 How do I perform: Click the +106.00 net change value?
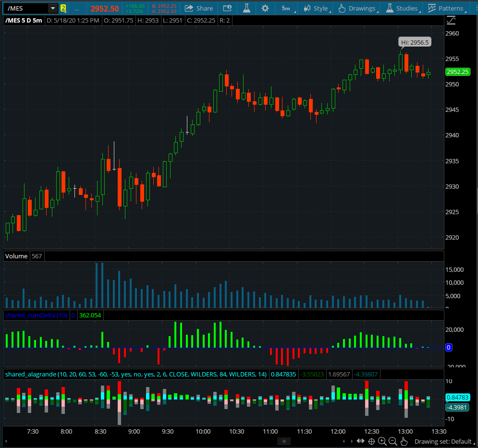tap(135, 6)
